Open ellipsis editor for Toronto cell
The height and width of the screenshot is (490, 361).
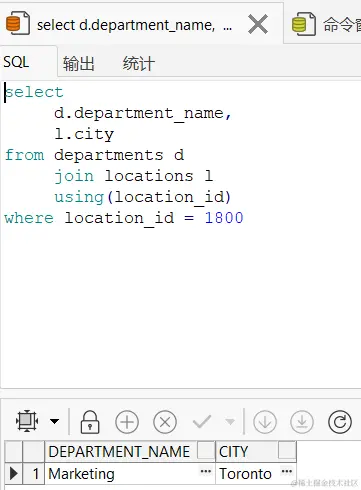(x=287, y=471)
